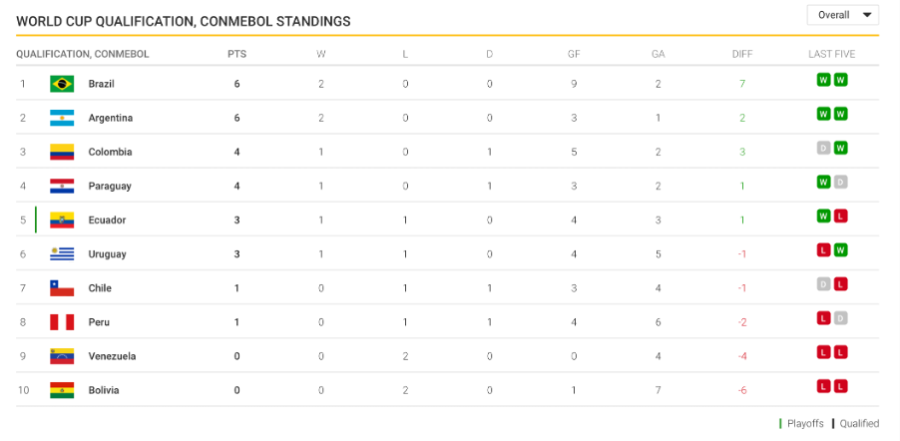Image resolution: width=900 pixels, height=441 pixels.
Task: Sort standings by PTS column
Action: 237,54
